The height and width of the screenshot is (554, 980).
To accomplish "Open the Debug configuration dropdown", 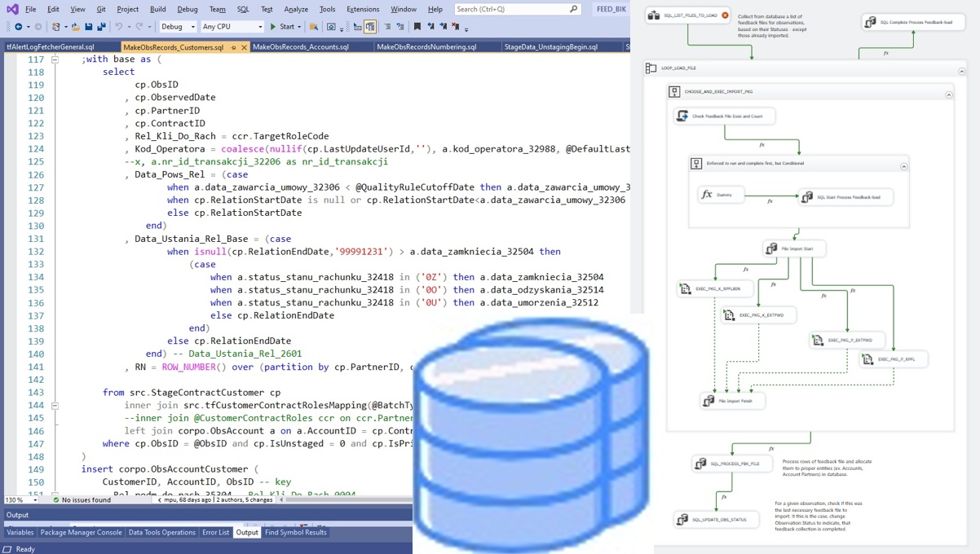I will 178,27.
